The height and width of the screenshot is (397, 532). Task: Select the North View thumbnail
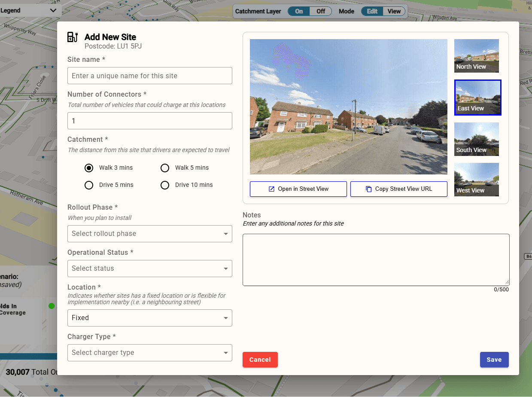click(x=477, y=56)
